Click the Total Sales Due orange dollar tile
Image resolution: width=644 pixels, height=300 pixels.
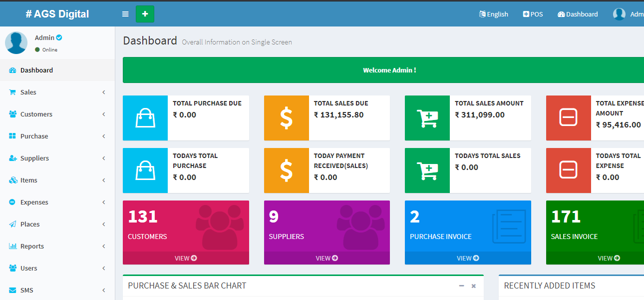point(286,118)
